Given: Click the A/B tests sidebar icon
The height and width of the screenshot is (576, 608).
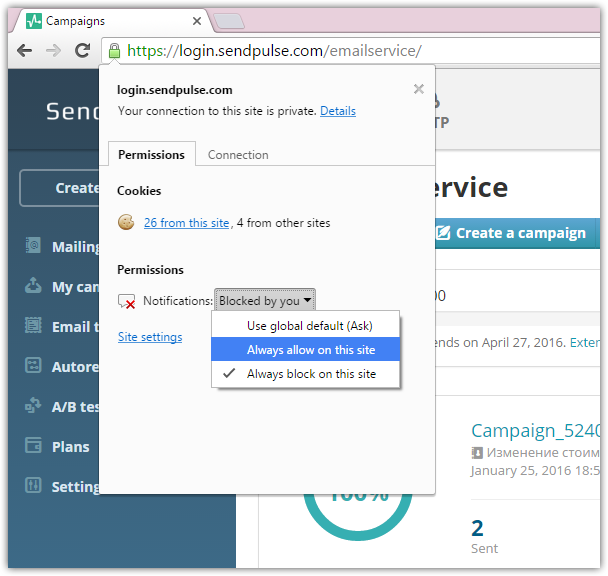Looking at the screenshot, I should [33, 405].
